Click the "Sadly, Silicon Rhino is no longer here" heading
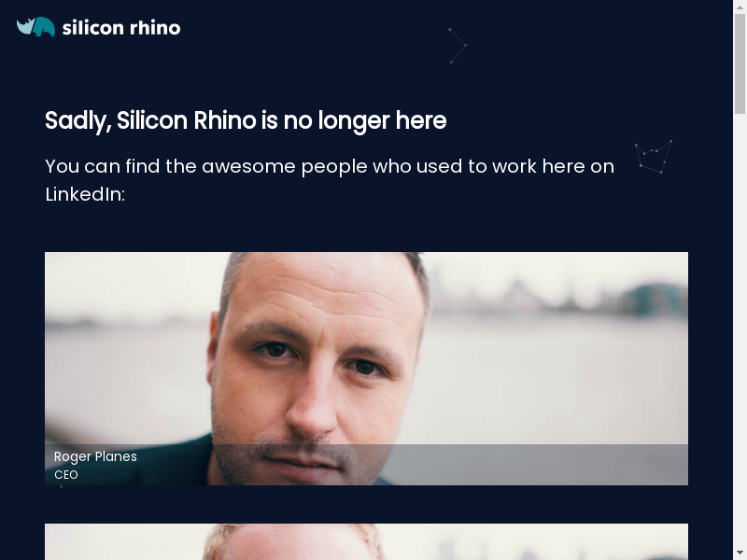The image size is (747, 560). coord(246,120)
